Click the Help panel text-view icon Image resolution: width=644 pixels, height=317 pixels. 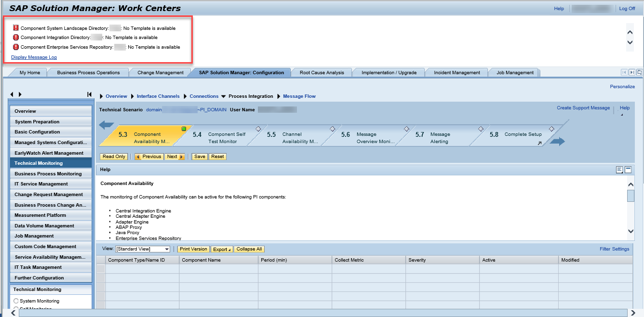pyautogui.click(x=619, y=170)
